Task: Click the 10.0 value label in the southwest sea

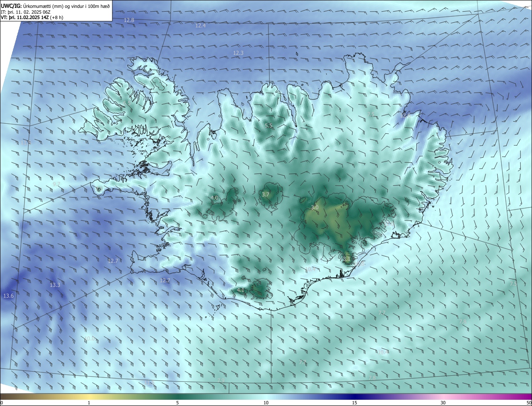Action: click(x=89, y=338)
